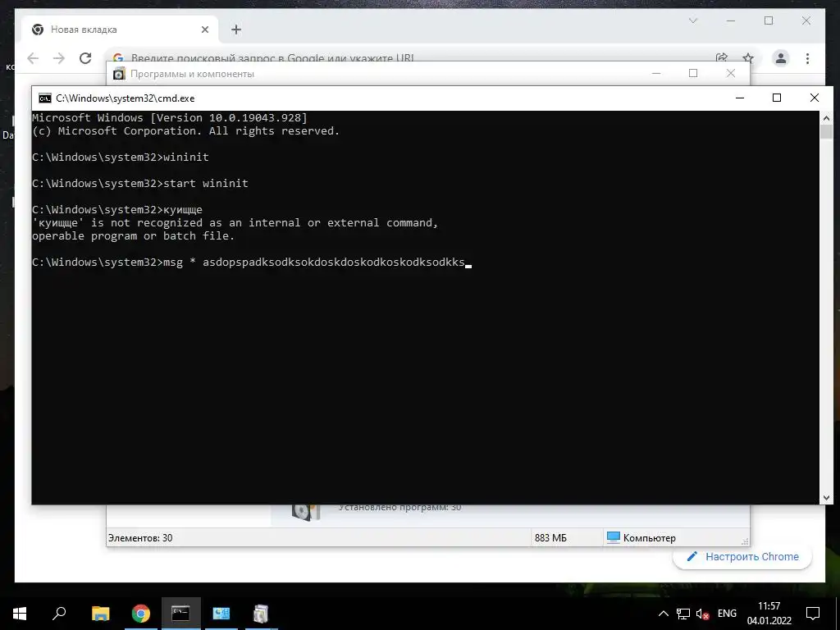Open Windows Start menu
Image resolution: width=840 pixels, height=630 pixels.
tap(20, 614)
